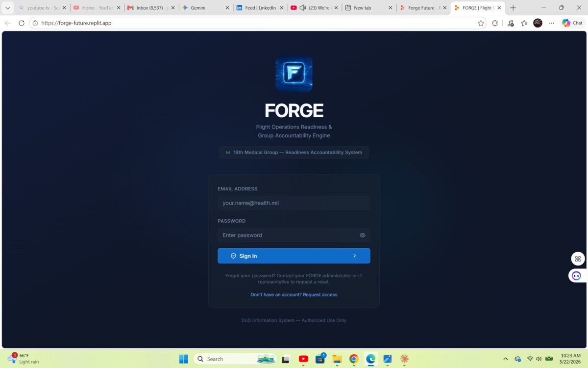The width and height of the screenshot is (588, 368).
Task: Open Task View on taskbar
Action: coord(286,359)
